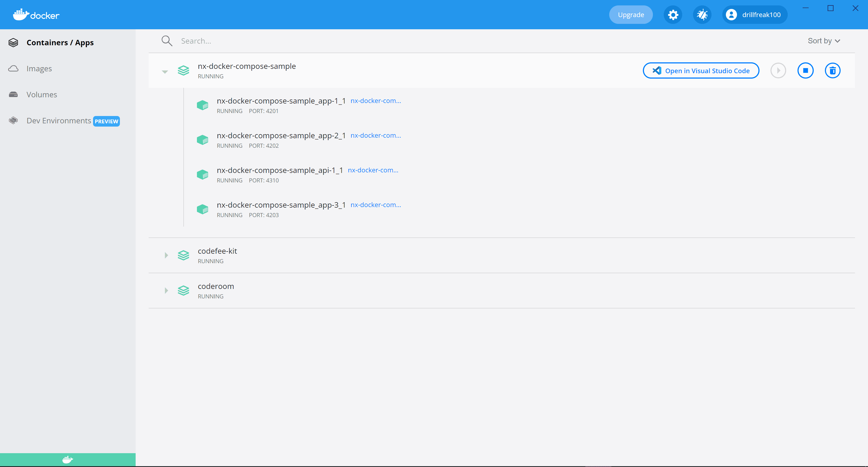Click the api-1_1 container icon

pos(203,174)
